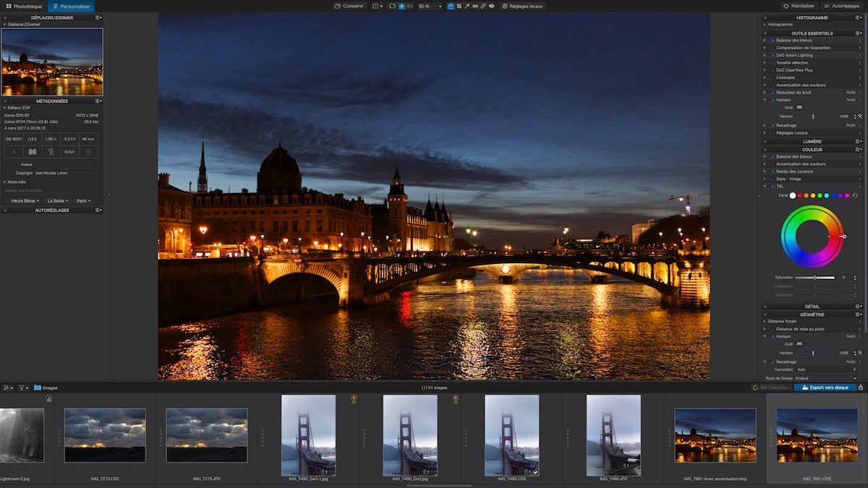Click the Horizon Outil level tool icon

799,107
